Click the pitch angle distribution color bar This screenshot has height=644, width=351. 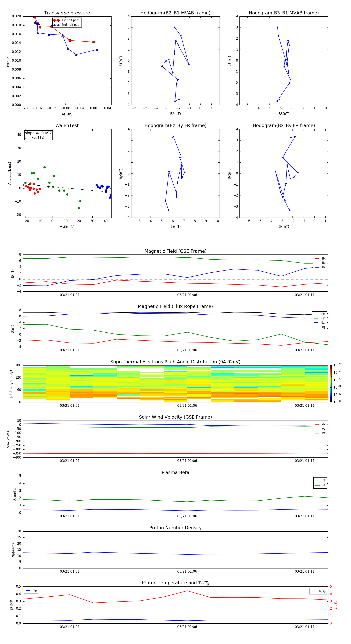point(331,384)
